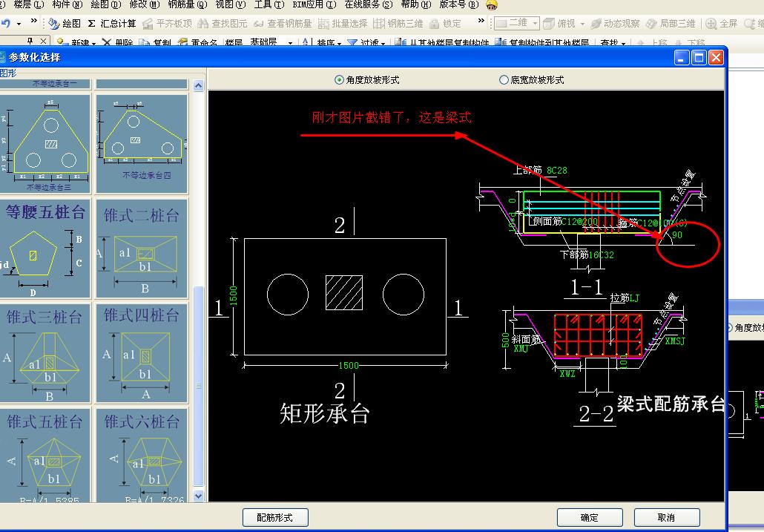The height and width of the screenshot is (532, 764).
Task: Click the shape list scrollbar thumb
Action: pos(198,386)
